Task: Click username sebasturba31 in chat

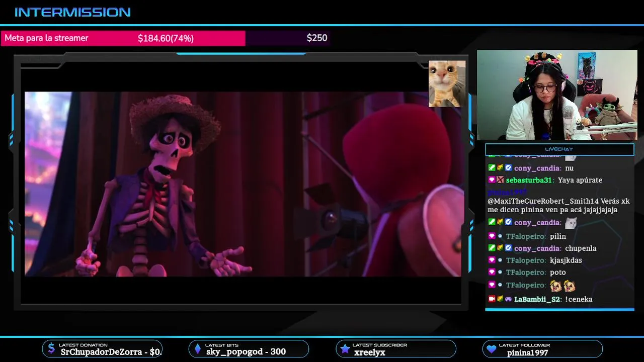Action: [x=530, y=180]
